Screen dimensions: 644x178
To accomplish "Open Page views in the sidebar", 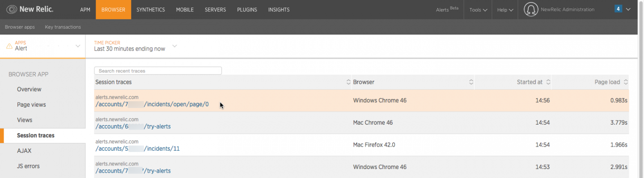I will pyautogui.click(x=31, y=104).
